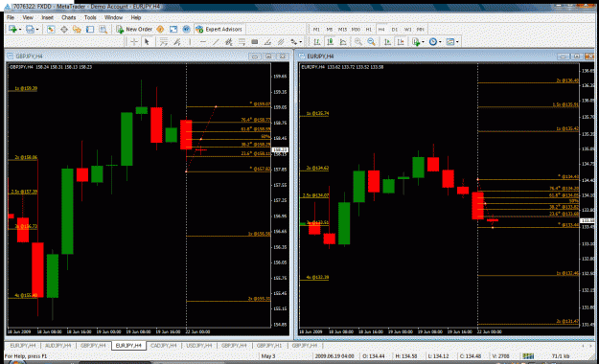599x364 pixels.
Task: Open the Insert menu
Action: coord(47,17)
